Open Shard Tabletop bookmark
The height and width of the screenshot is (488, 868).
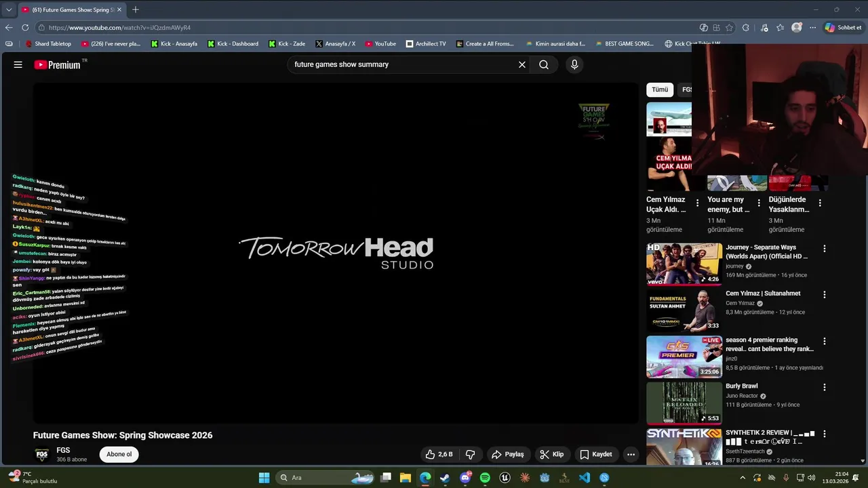pyautogui.click(x=48, y=43)
